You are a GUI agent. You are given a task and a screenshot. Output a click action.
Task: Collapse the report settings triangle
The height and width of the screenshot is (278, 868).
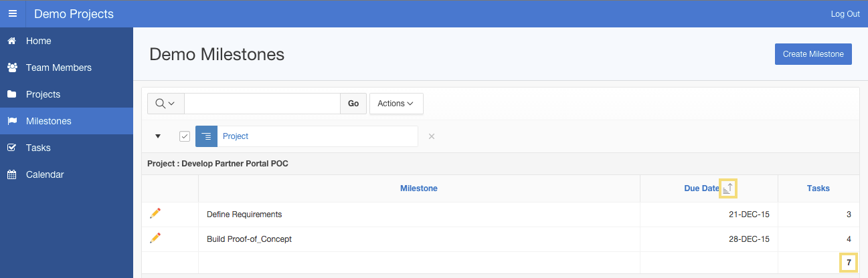pos(158,136)
